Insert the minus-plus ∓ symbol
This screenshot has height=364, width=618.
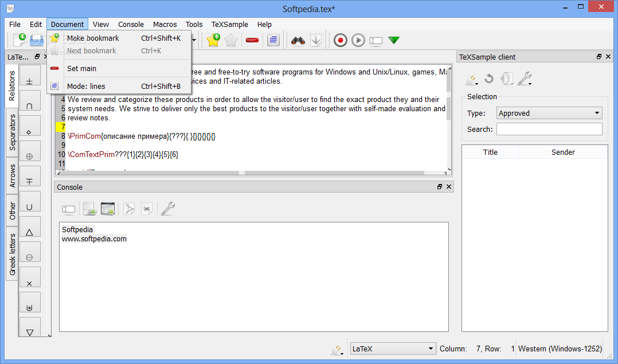coord(30,177)
